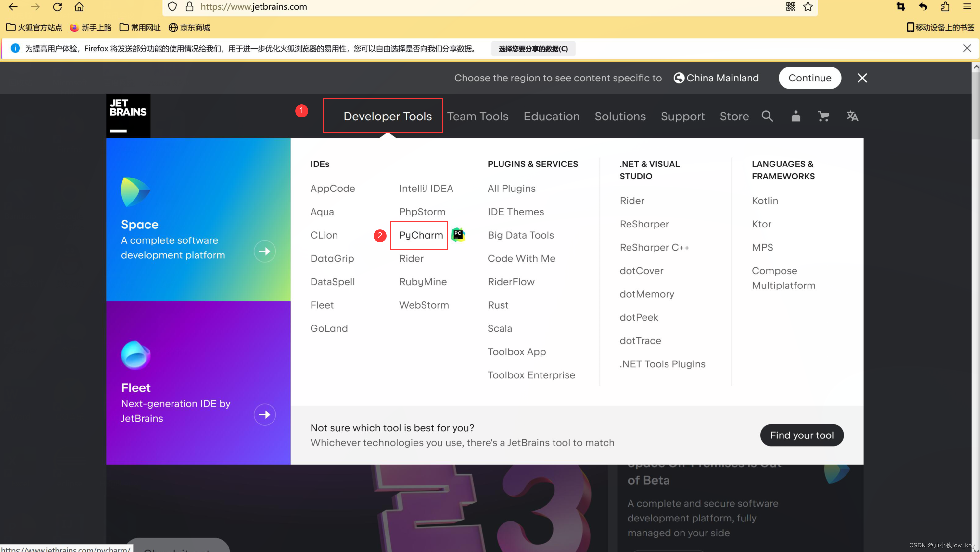Screen dimensions: 980x552
Task: Click the Space platform arrow icon
Action: (264, 251)
